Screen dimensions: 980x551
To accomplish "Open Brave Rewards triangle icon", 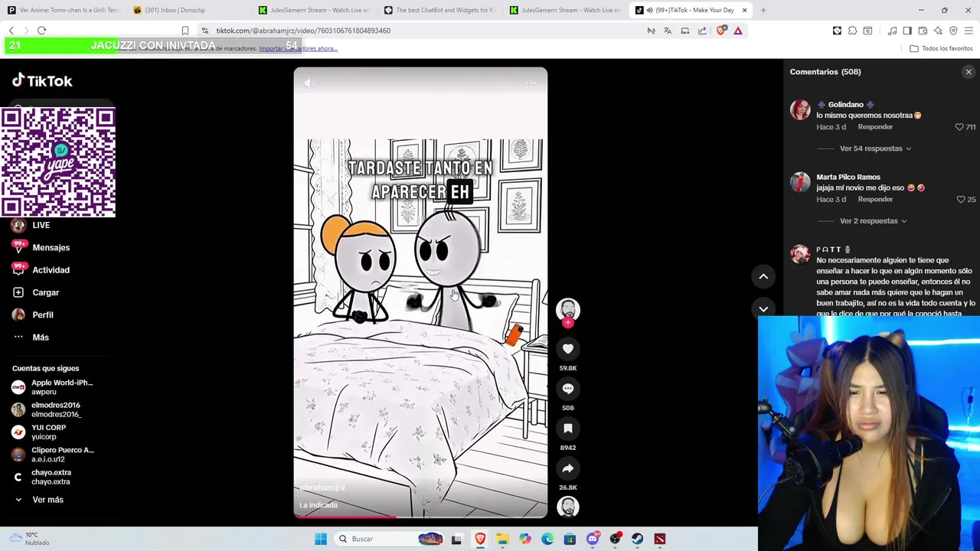I will (x=738, y=31).
